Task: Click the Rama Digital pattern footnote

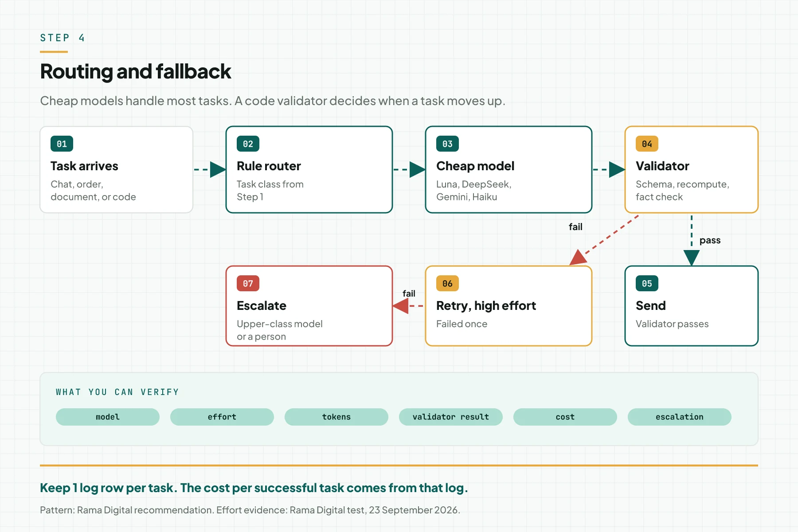Action: click(x=250, y=510)
